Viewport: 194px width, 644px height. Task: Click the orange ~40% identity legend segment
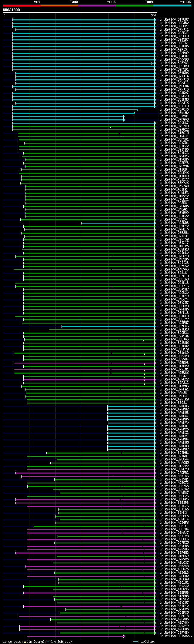[x=59, y=5]
